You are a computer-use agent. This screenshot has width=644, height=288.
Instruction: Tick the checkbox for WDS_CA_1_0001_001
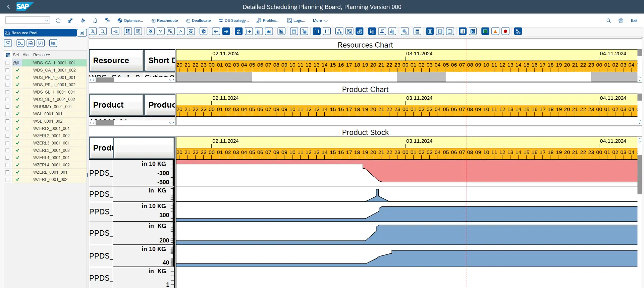(7, 63)
